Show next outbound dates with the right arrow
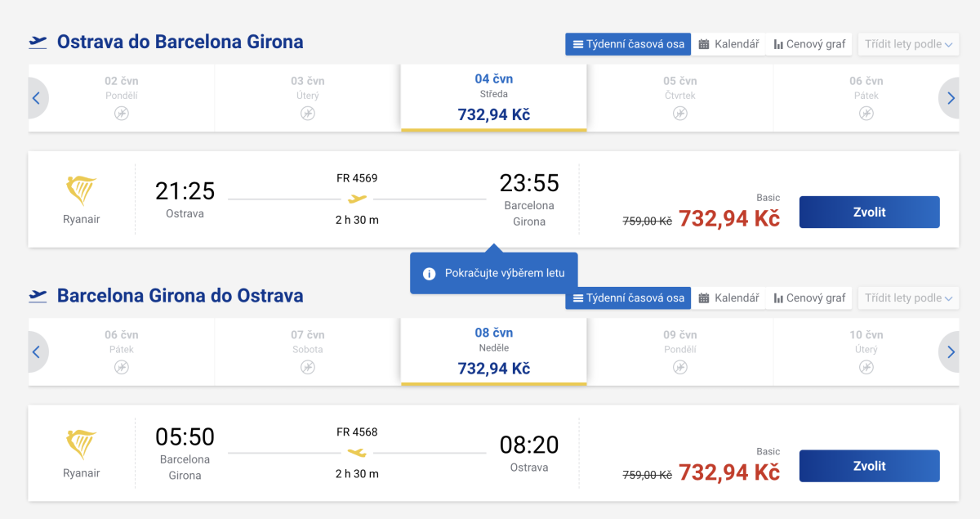The image size is (980, 519). point(950,98)
